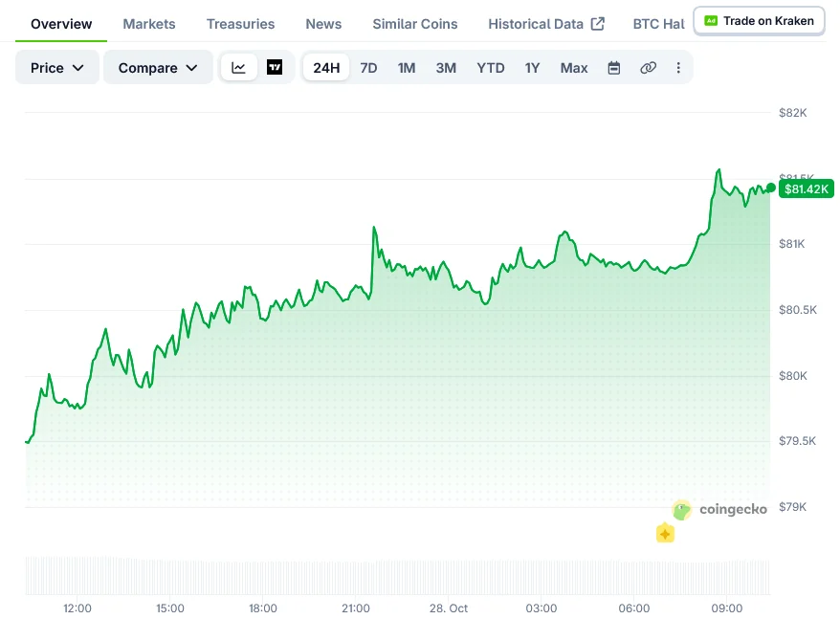The image size is (840, 619).
Task: Click the green current price dot
Action: (x=770, y=188)
